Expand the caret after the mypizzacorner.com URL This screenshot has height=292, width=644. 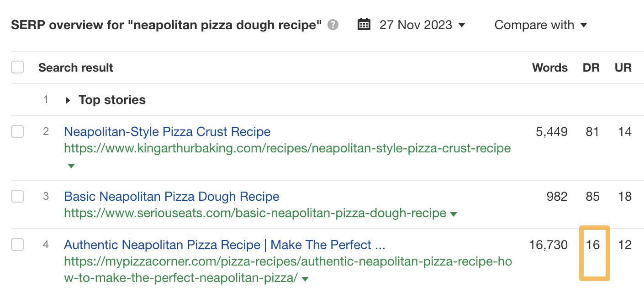(305, 278)
